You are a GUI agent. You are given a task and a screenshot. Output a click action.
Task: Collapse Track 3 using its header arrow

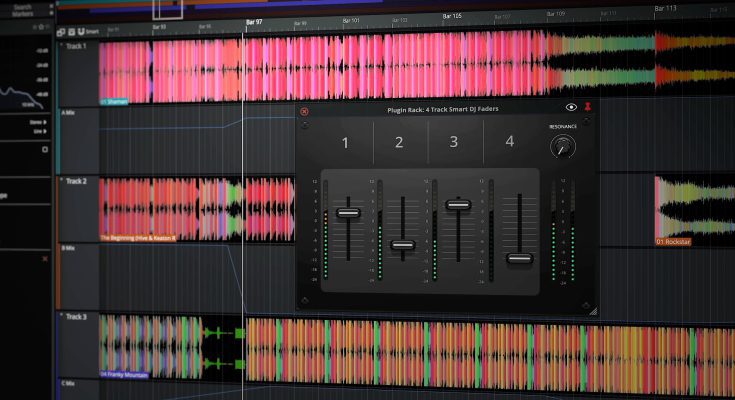point(61,317)
